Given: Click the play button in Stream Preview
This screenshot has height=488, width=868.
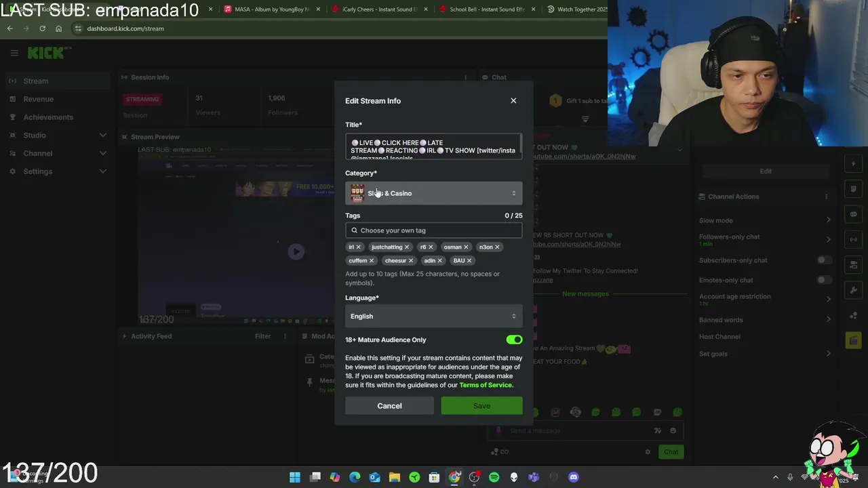Looking at the screenshot, I should click(296, 251).
